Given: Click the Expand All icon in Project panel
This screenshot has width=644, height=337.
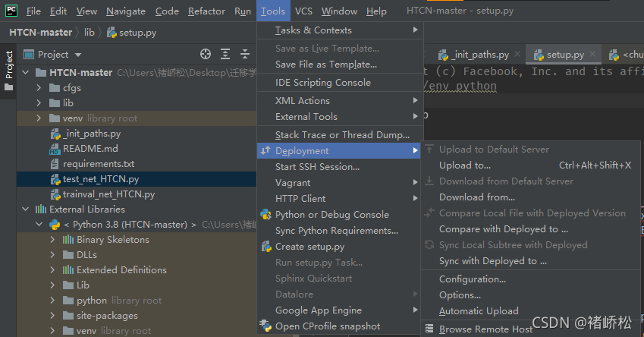Looking at the screenshot, I should click(225, 54).
